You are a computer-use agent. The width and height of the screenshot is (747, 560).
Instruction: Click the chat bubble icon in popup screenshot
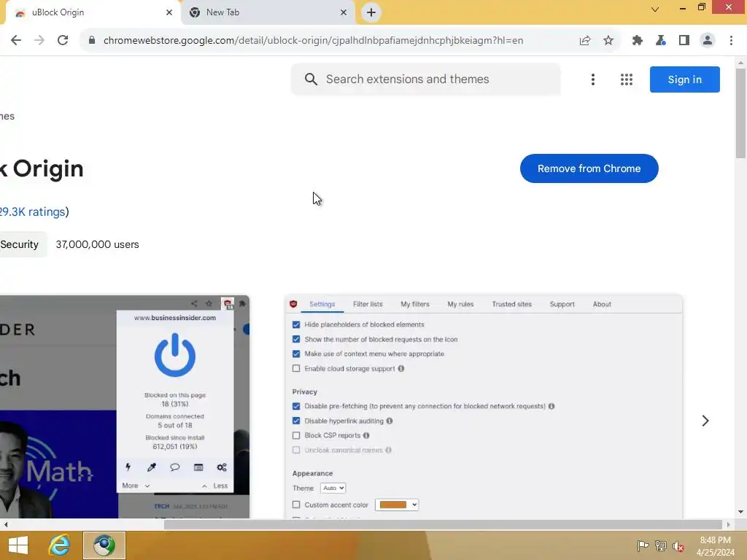point(175,467)
